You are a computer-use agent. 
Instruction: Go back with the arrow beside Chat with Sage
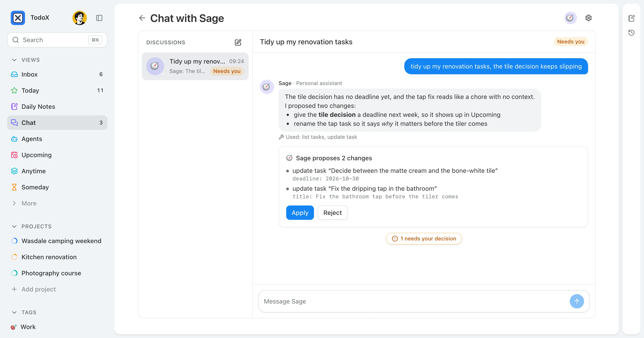point(142,18)
